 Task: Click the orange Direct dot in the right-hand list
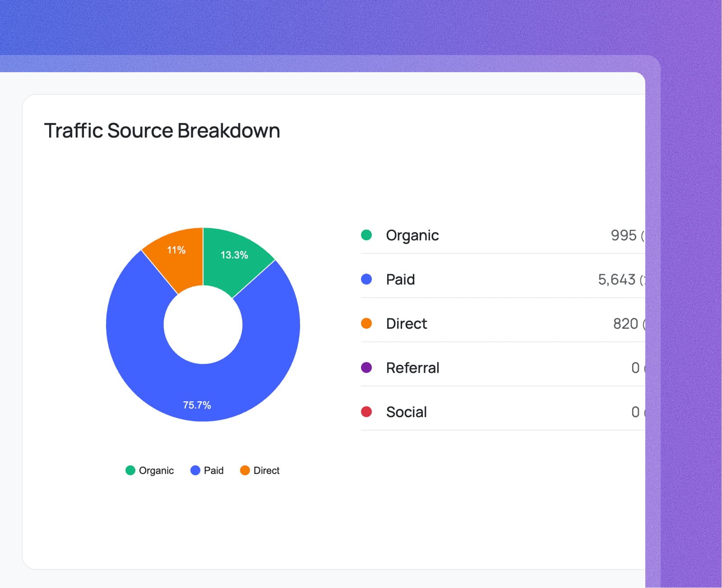tap(366, 323)
